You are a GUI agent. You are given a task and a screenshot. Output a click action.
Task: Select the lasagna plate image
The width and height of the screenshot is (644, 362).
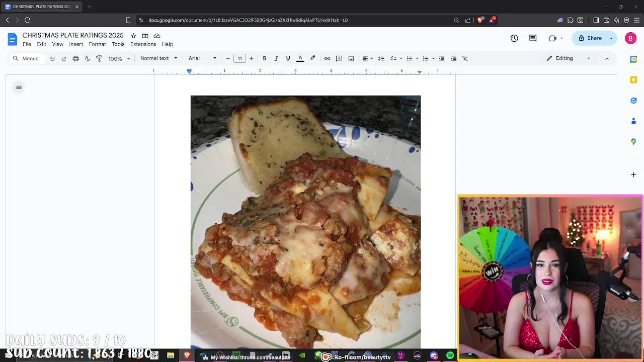(305, 222)
